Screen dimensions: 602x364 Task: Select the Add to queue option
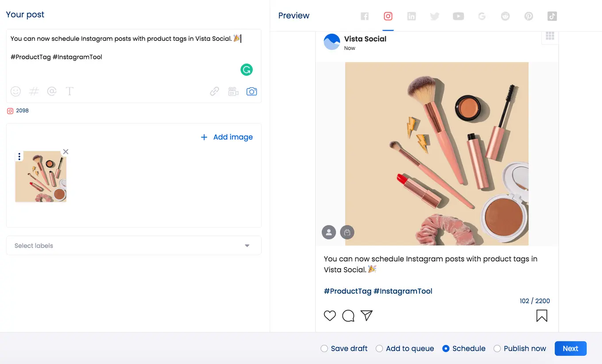pyautogui.click(x=379, y=349)
